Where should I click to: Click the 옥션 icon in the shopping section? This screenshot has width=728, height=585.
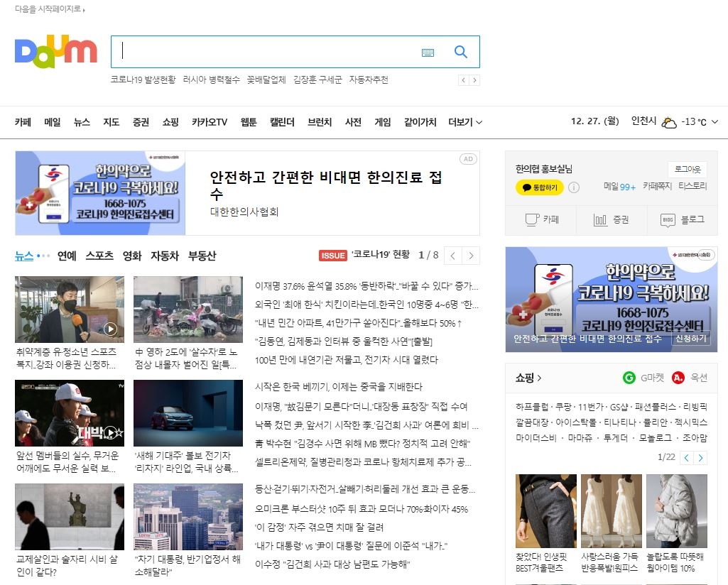[676, 378]
